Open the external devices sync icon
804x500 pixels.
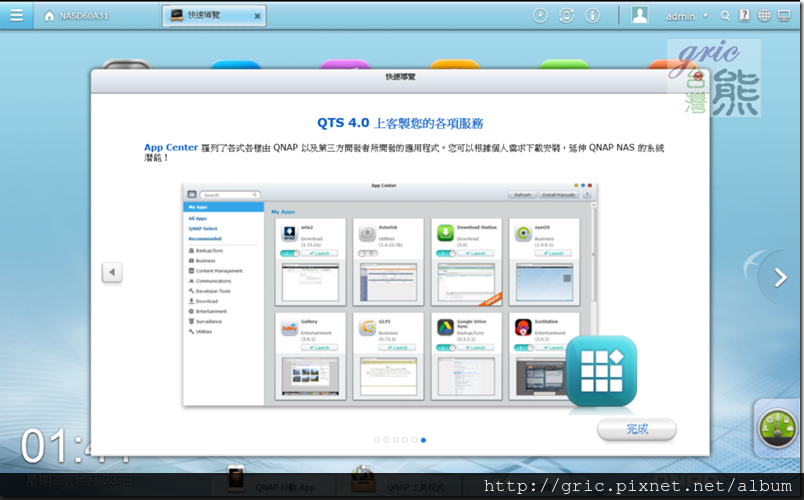[x=566, y=16]
